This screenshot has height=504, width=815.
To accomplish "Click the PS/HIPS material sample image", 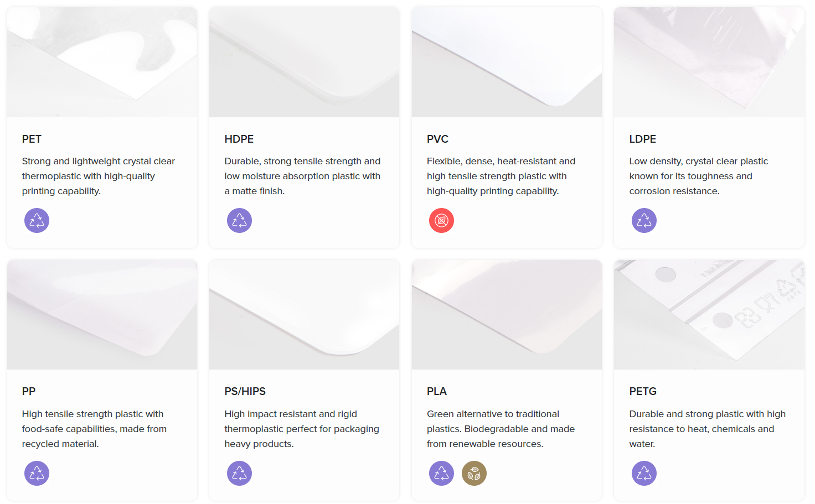I will click(x=304, y=314).
